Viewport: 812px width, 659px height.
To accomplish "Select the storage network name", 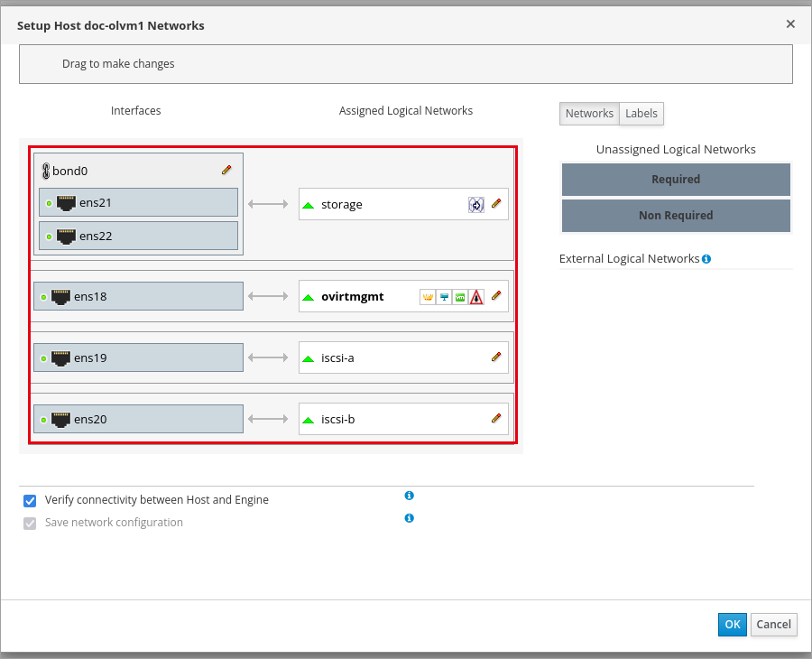I will tap(342, 205).
